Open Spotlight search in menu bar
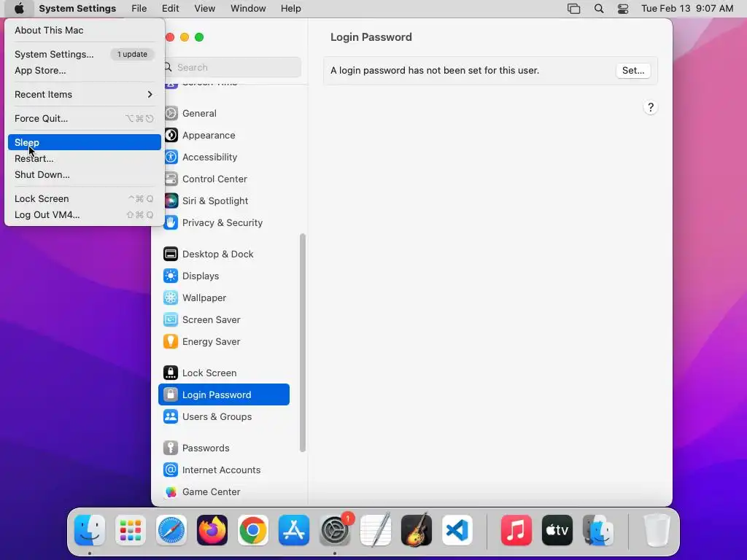 point(599,9)
